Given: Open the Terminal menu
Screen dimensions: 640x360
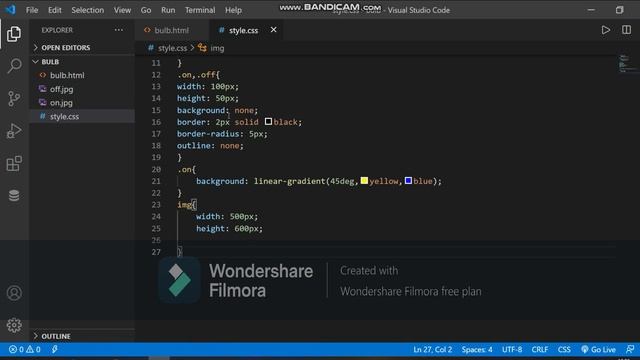Looking at the screenshot, I should click(x=200, y=10).
